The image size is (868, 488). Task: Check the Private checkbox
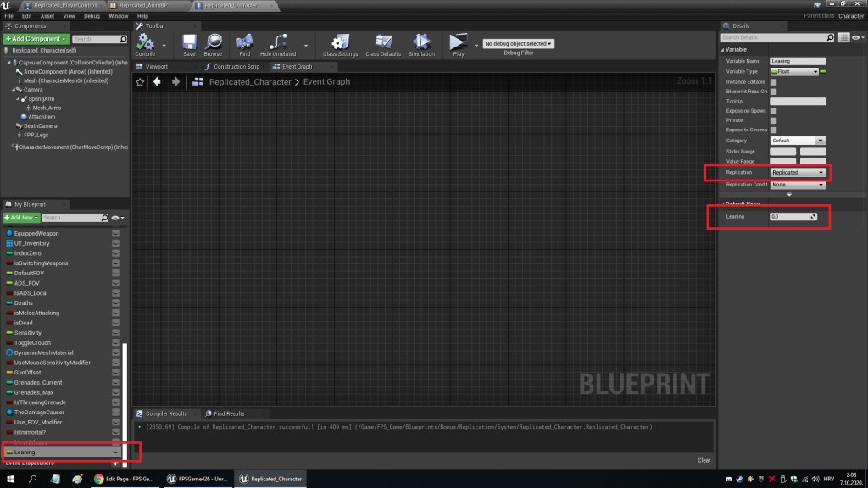(x=773, y=120)
